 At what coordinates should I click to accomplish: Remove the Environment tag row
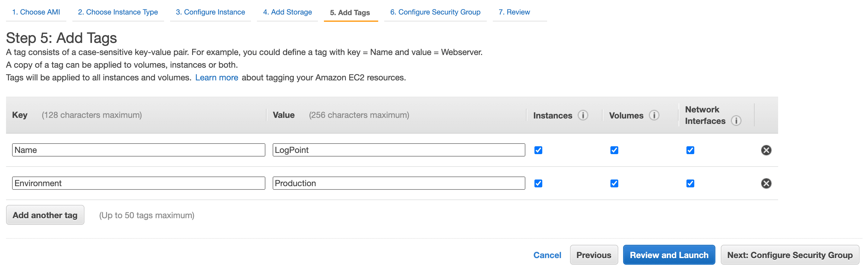point(766,183)
